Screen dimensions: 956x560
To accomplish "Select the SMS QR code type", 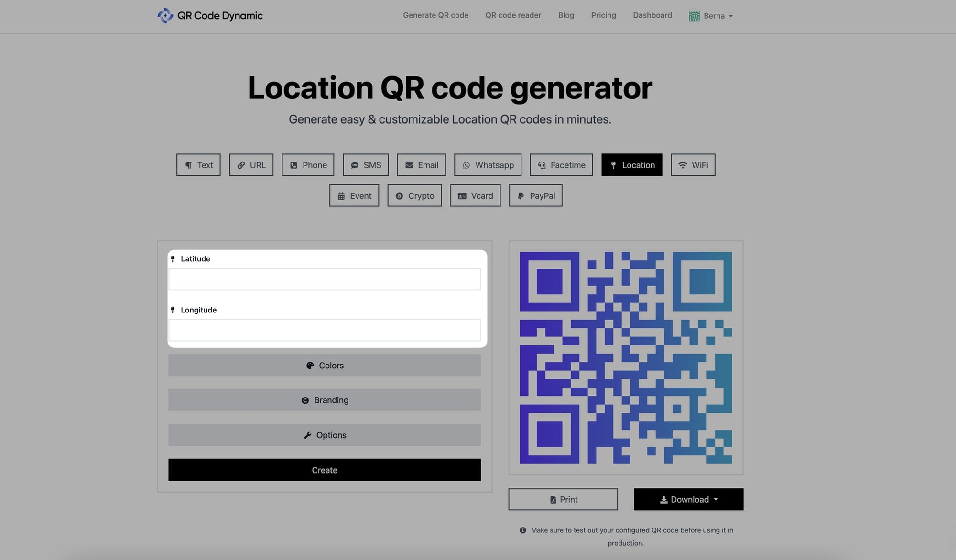I will tap(365, 164).
